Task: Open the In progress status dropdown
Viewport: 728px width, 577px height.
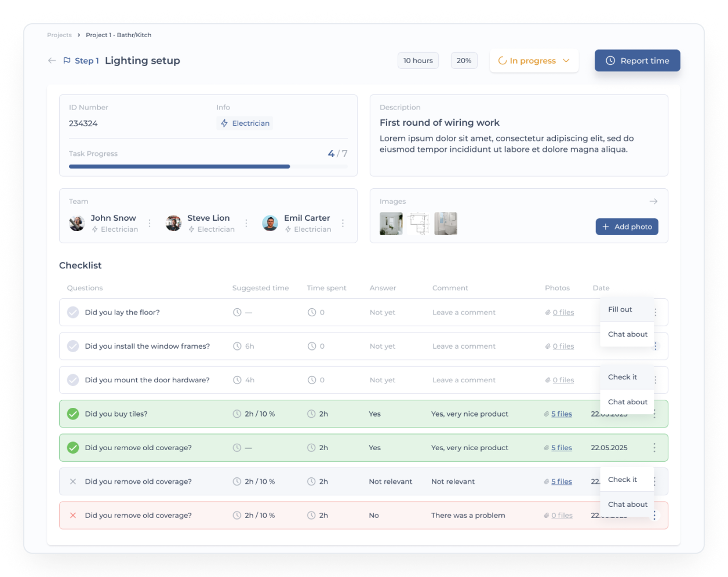Action: (x=534, y=61)
